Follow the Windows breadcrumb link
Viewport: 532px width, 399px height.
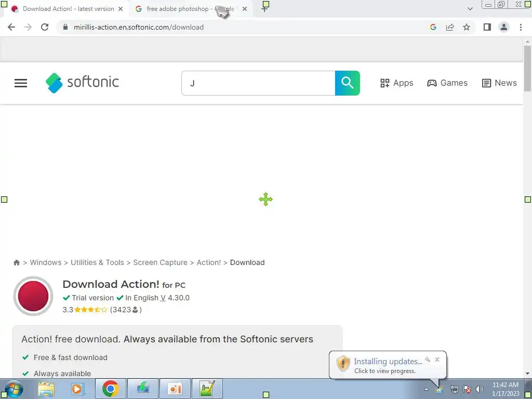pyautogui.click(x=46, y=262)
